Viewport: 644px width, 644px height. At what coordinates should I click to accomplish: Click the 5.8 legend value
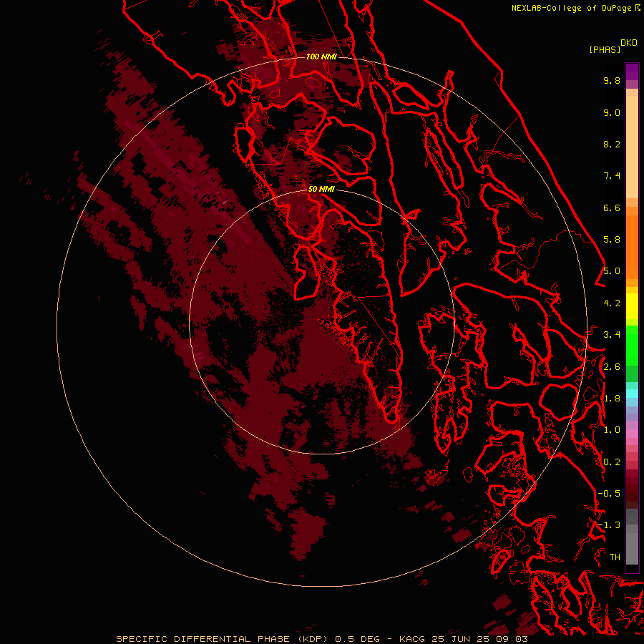(x=612, y=240)
